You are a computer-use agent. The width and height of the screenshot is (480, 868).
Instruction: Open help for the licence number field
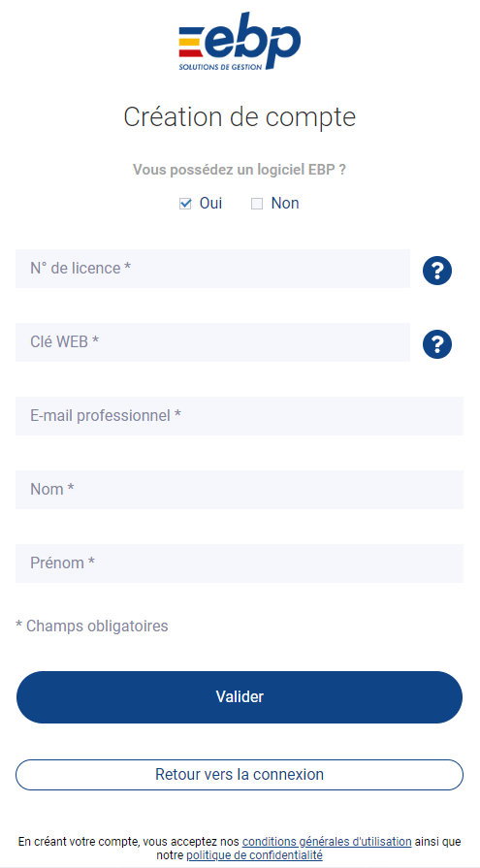click(x=436, y=271)
